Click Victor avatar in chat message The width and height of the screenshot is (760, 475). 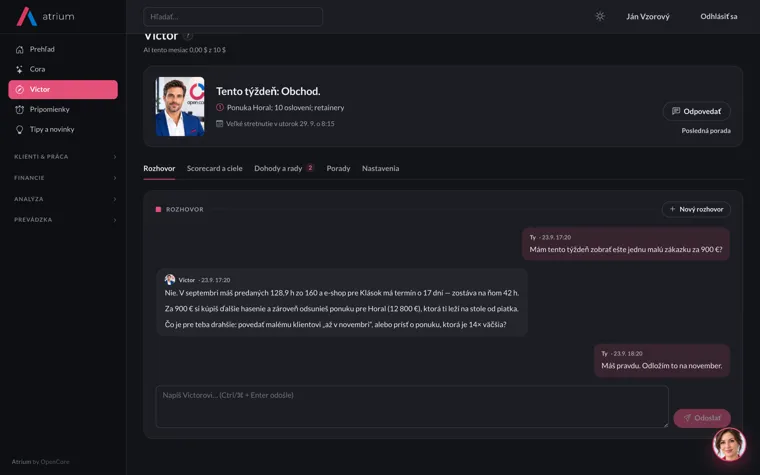click(x=170, y=280)
